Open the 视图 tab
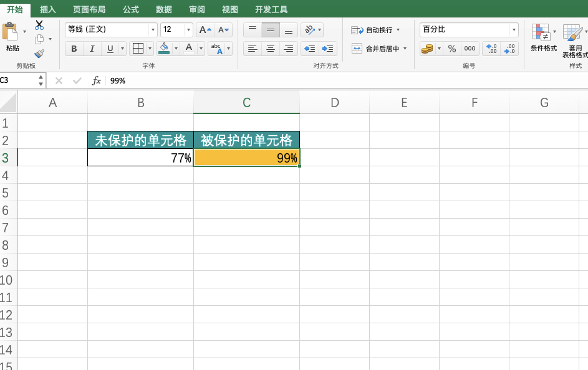 point(230,9)
